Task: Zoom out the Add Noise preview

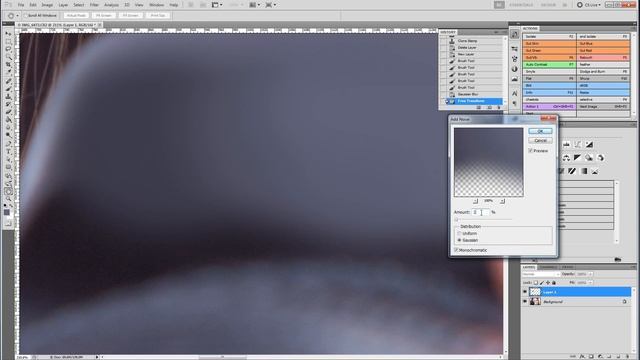Action: (x=476, y=201)
